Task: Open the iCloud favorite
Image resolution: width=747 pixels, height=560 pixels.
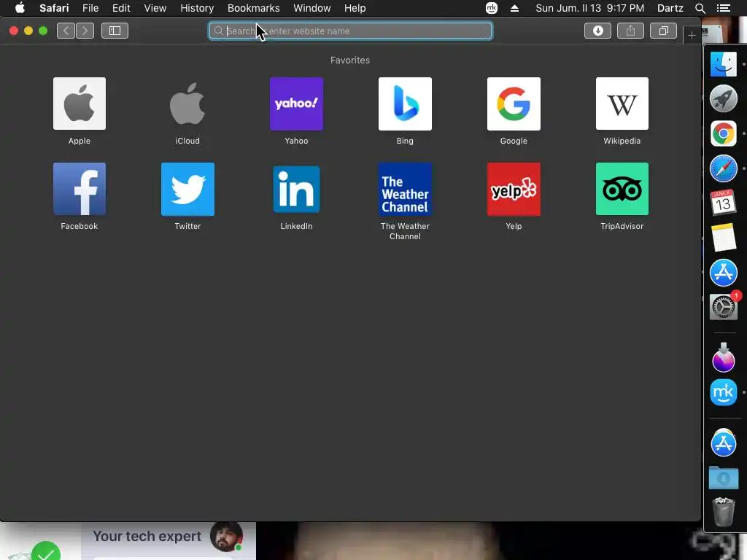Action: [187, 104]
